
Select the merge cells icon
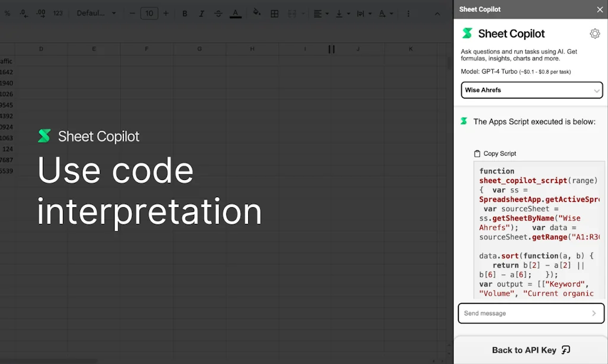pos(292,12)
